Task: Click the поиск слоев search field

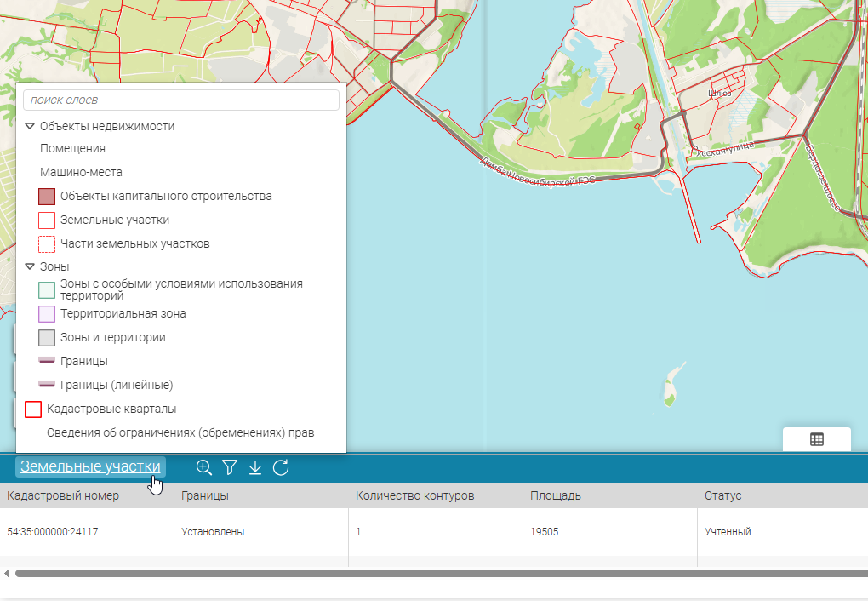Action: tap(180, 100)
